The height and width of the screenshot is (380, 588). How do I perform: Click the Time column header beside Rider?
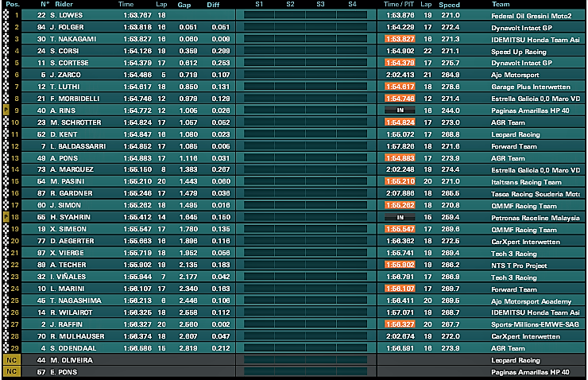pos(126,4)
